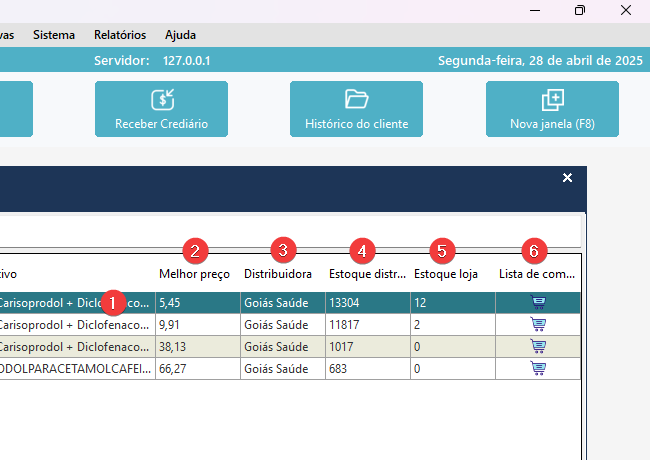Select stock value 1017

368,346
